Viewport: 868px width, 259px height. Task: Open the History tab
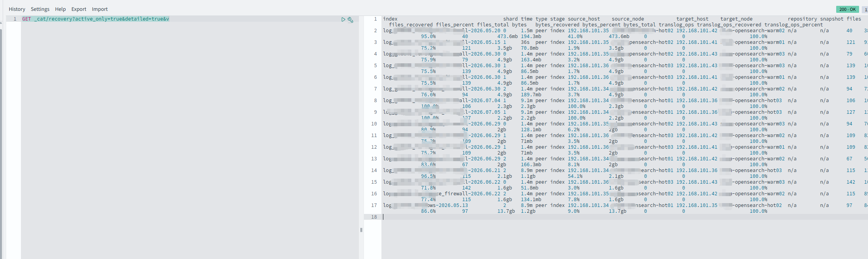(x=17, y=9)
